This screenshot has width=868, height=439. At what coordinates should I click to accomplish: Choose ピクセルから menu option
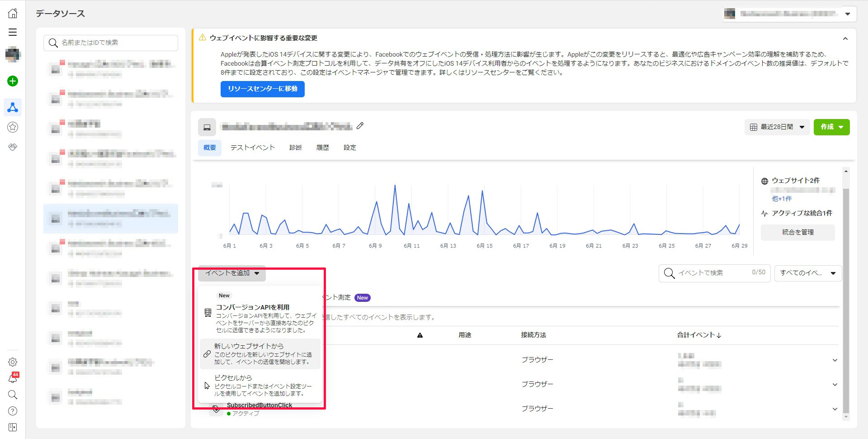coord(260,386)
